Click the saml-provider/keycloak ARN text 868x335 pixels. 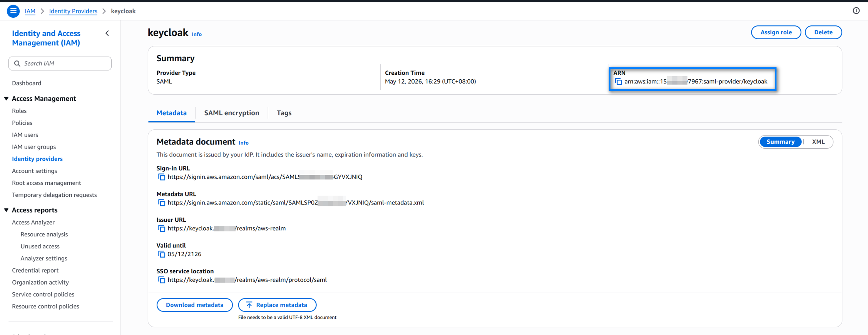[696, 82]
